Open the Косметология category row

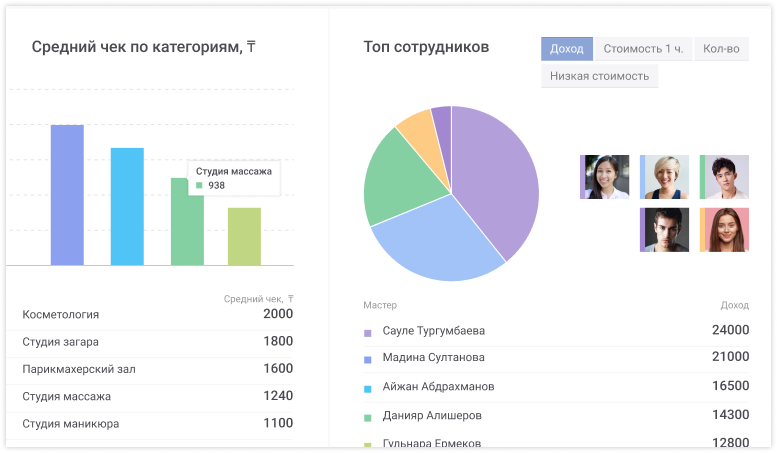(x=157, y=314)
